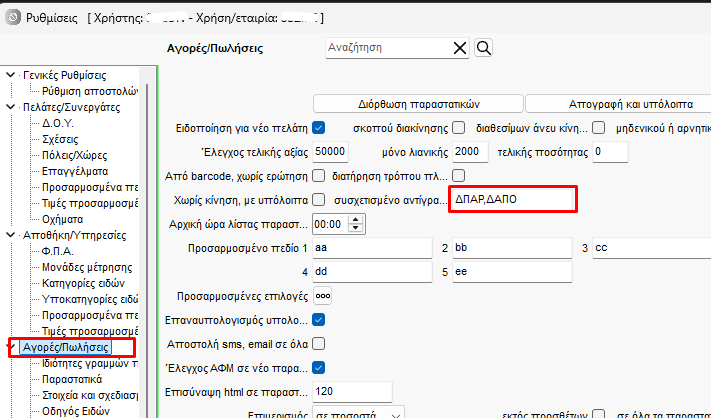Collapse the Γενικές Ρυθμίσεις tree node
The height and width of the screenshot is (418, 711).
tap(10, 75)
